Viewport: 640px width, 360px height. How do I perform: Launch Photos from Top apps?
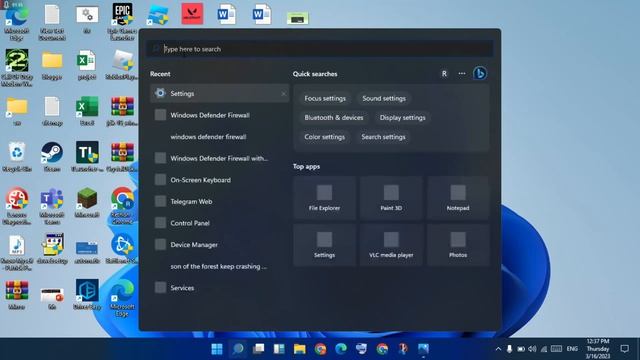(458, 245)
